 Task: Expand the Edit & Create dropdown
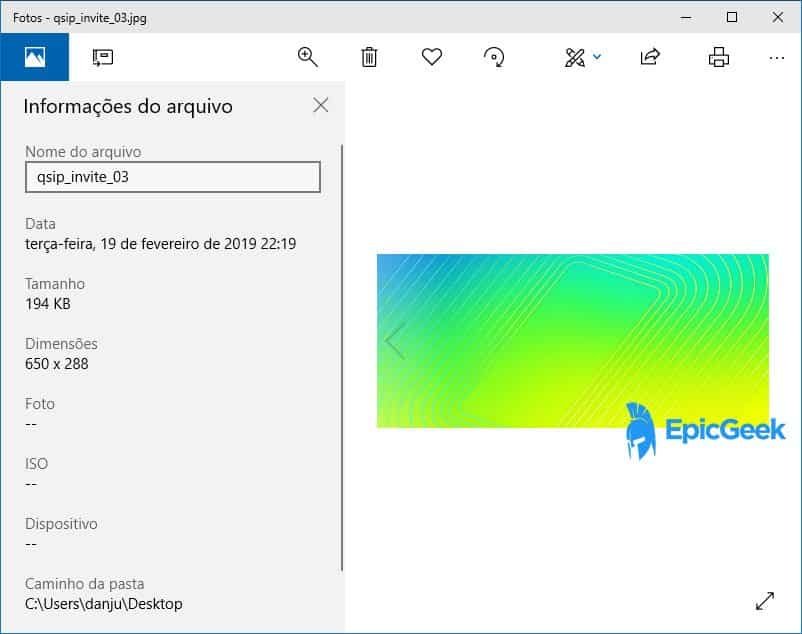coord(583,57)
